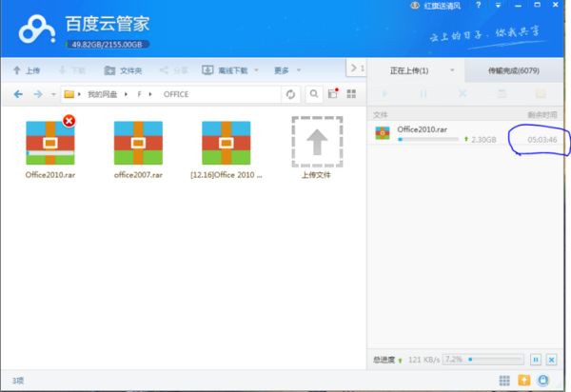Click the 剩余时间 column header
Image resolution: width=571 pixels, height=392 pixels.
coord(542,115)
